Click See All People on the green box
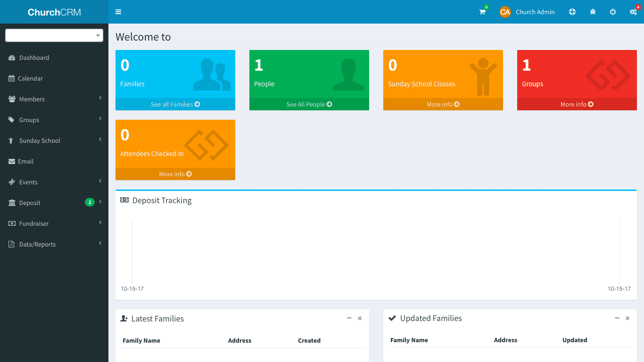 click(309, 104)
